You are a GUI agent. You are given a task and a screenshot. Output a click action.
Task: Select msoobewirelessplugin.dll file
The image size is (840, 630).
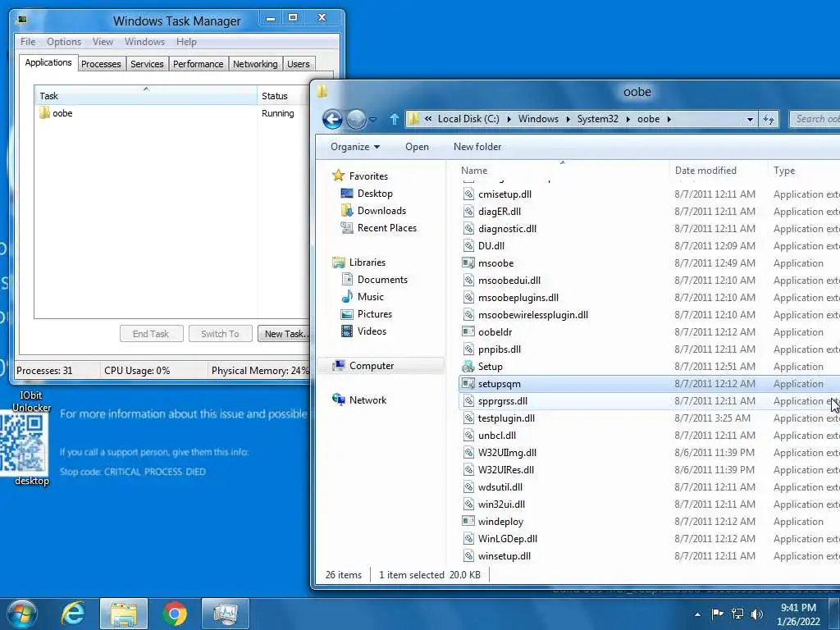(532, 314)
